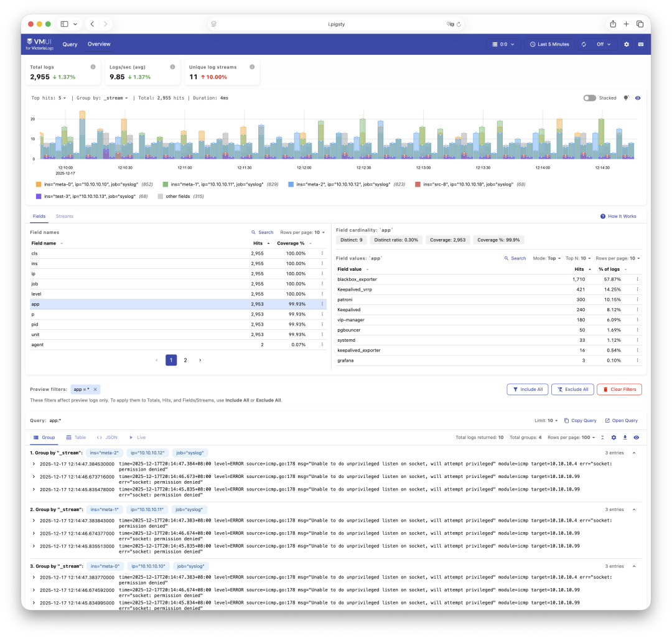Switch to the Streams tab
This screenshot has width=672, height=638.
coord(65,216)
